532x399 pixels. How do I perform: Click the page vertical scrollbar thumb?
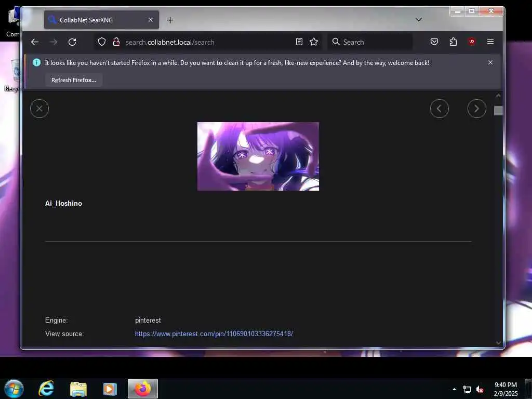[498, 111]
